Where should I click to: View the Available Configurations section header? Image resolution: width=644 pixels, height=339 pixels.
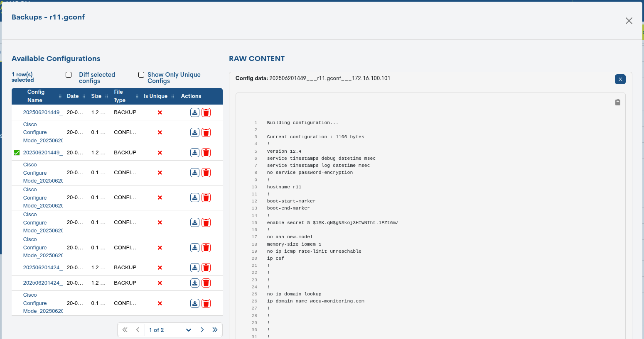(56, 59)
